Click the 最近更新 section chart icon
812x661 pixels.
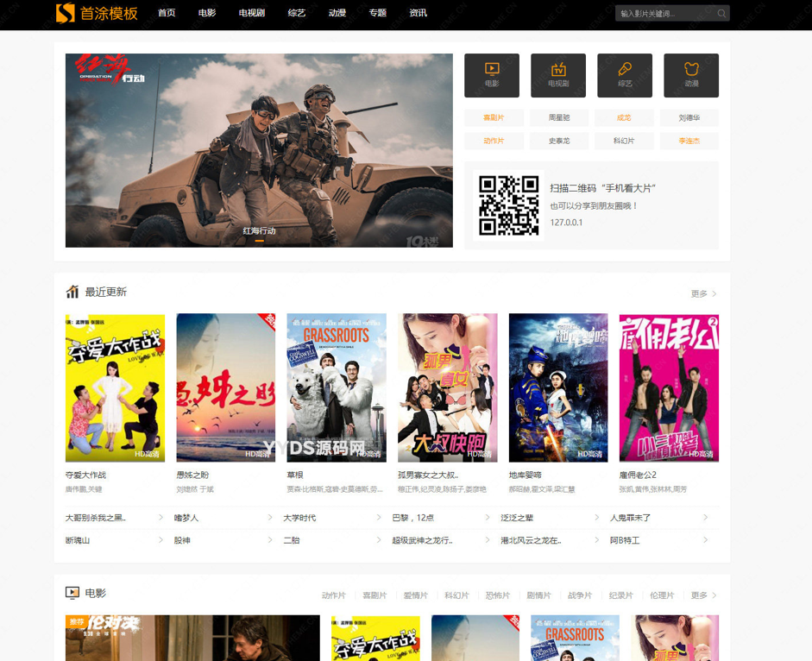coord(72,292)
